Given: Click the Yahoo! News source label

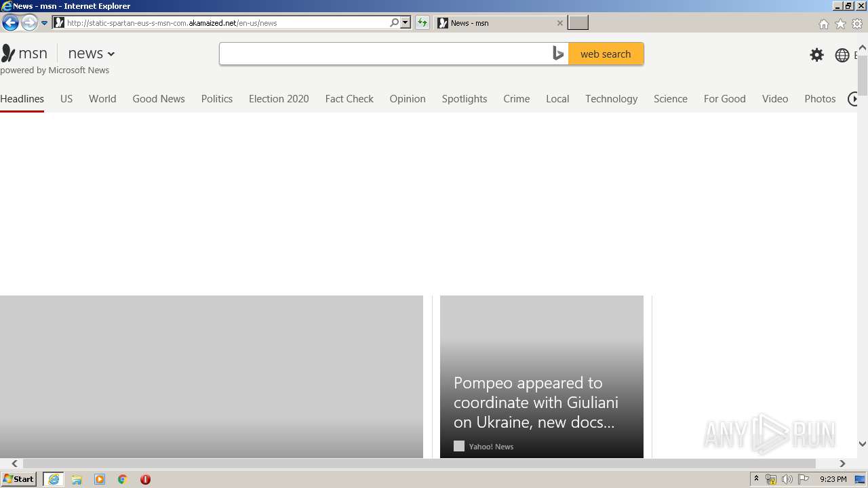Looking at the screenshot, I should coord(491,447).
